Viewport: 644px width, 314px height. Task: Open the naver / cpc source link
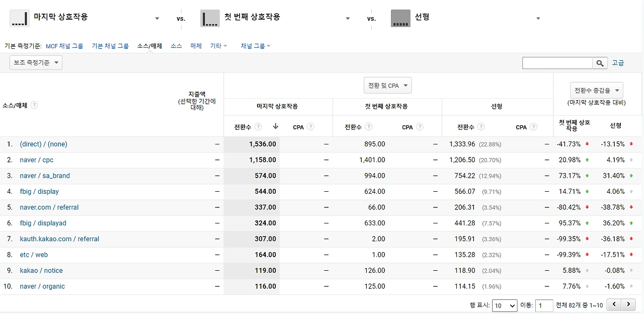37,160
